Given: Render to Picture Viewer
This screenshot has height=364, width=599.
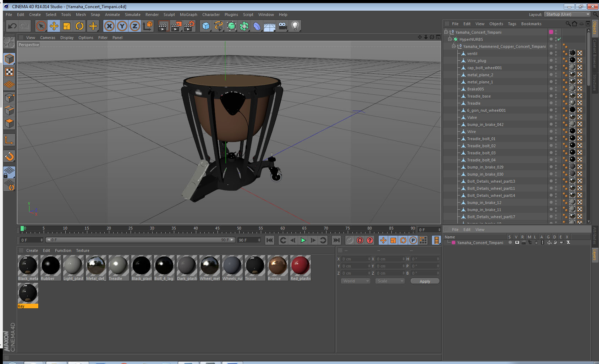Looking at the screenshot, I should 176,26.
